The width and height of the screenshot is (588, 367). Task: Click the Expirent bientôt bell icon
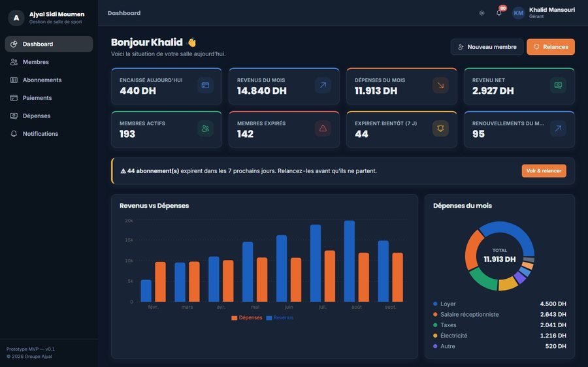(x=440, y=129)
